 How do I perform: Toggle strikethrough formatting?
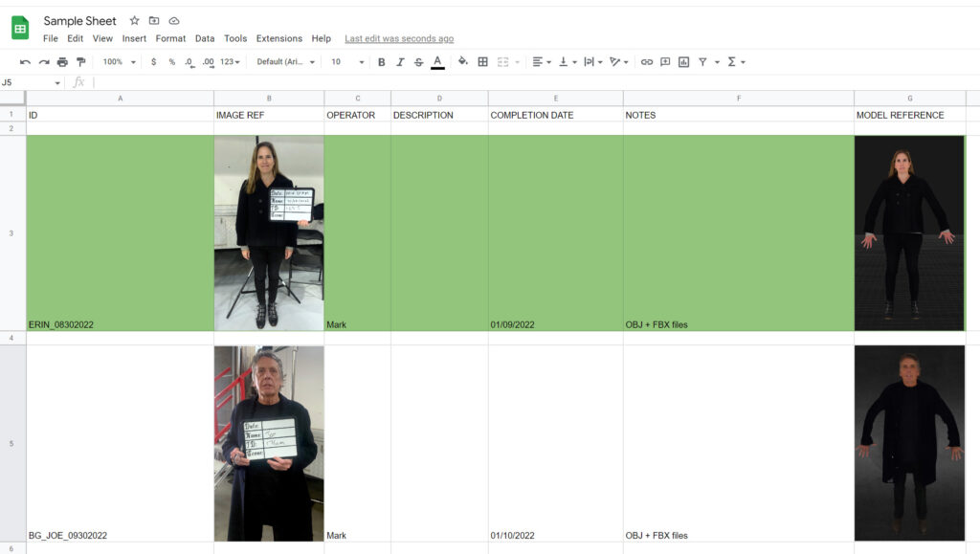pos(418,62)
